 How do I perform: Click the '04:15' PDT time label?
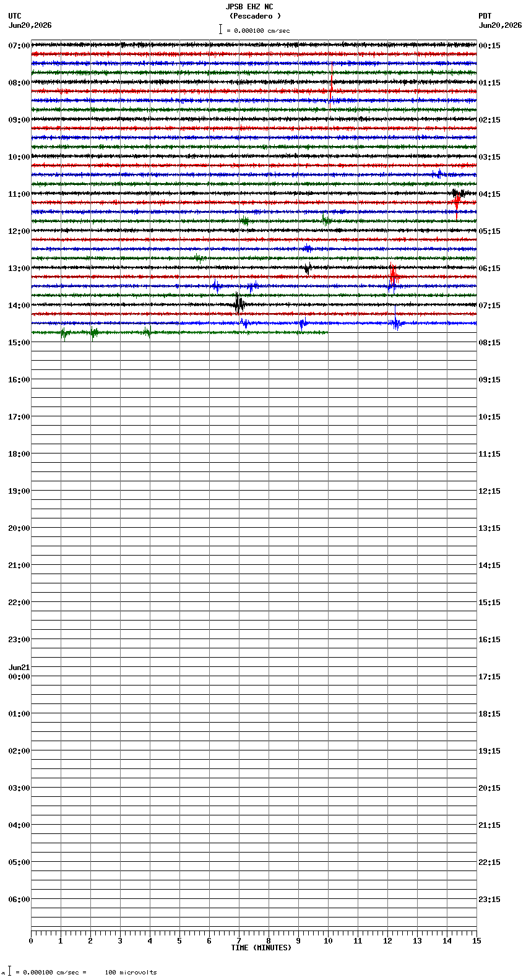489,194
